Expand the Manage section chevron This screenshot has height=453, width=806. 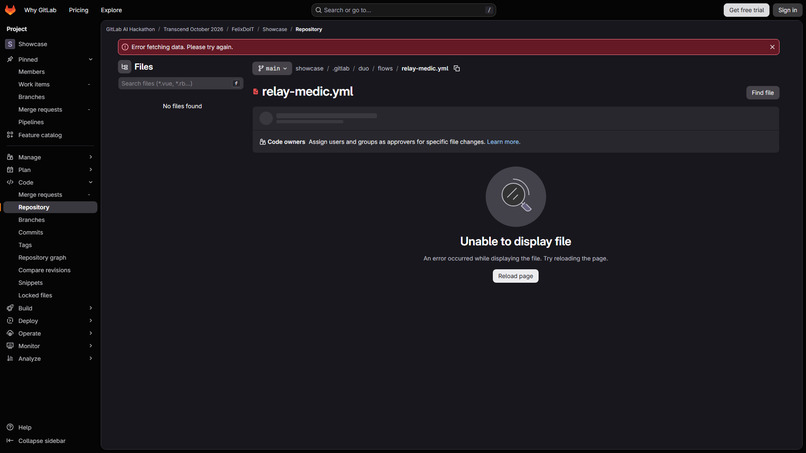pyautogui.click(x=90, y=157)
